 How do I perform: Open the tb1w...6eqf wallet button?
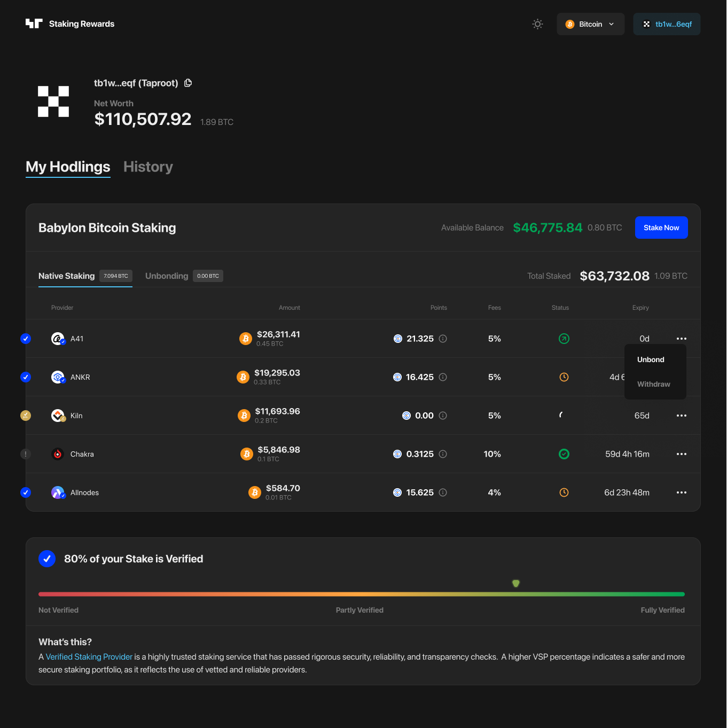tap(667, 24)
